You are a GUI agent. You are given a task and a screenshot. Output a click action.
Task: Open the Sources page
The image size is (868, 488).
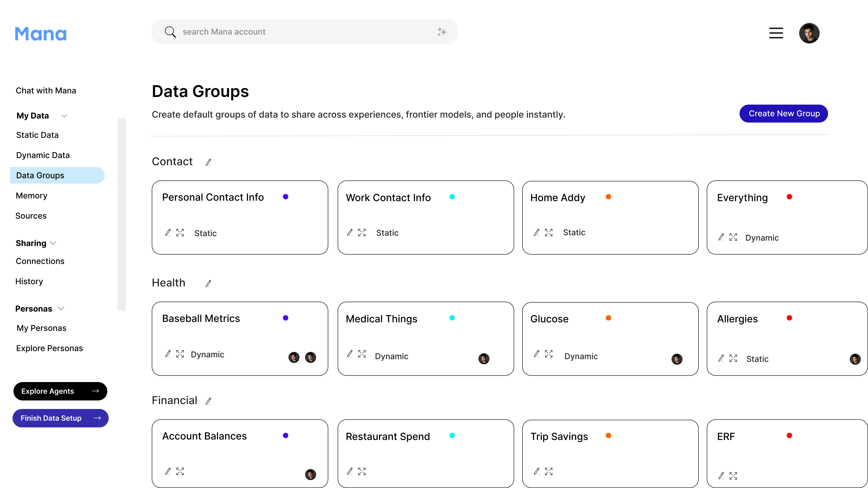pos(31,216)
